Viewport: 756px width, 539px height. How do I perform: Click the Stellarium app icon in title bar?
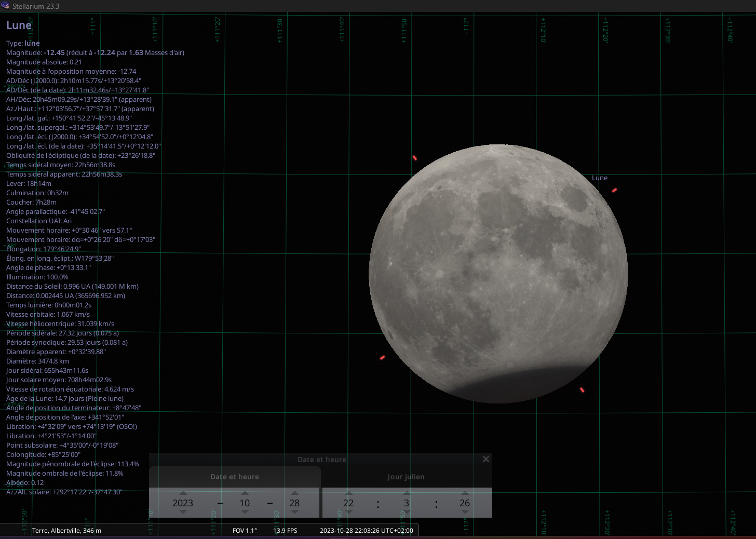click(x=5, y=6)
